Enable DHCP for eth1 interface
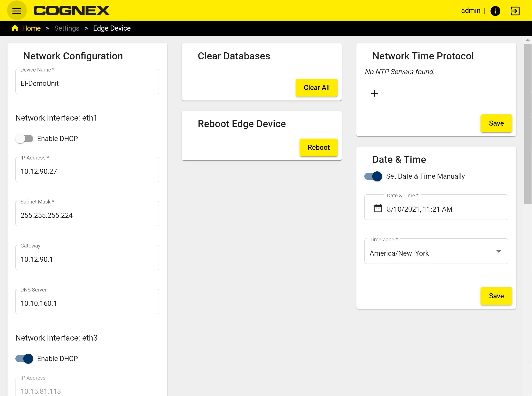This screenshot has width=532, height=396. (24, 139)
